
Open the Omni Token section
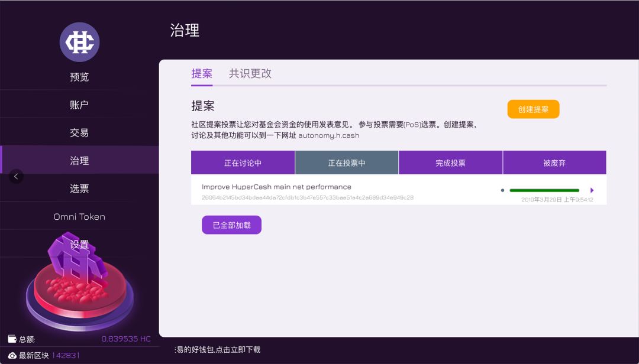click(x=79, y=217)
